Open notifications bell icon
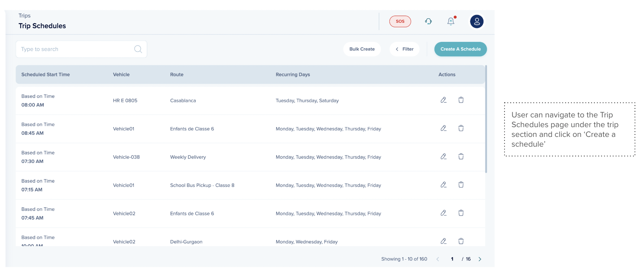The width and height of the screenshot is (644, 273). [x=451, y=22]
